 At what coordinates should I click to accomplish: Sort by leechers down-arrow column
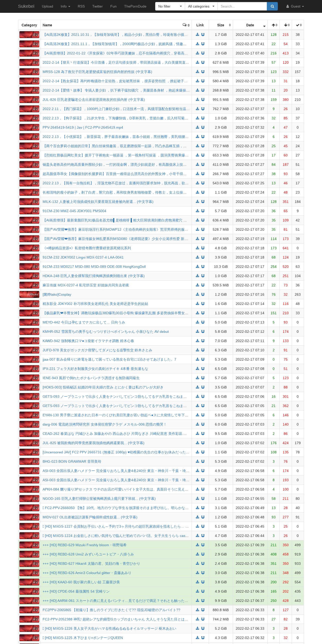pos(286,25)
